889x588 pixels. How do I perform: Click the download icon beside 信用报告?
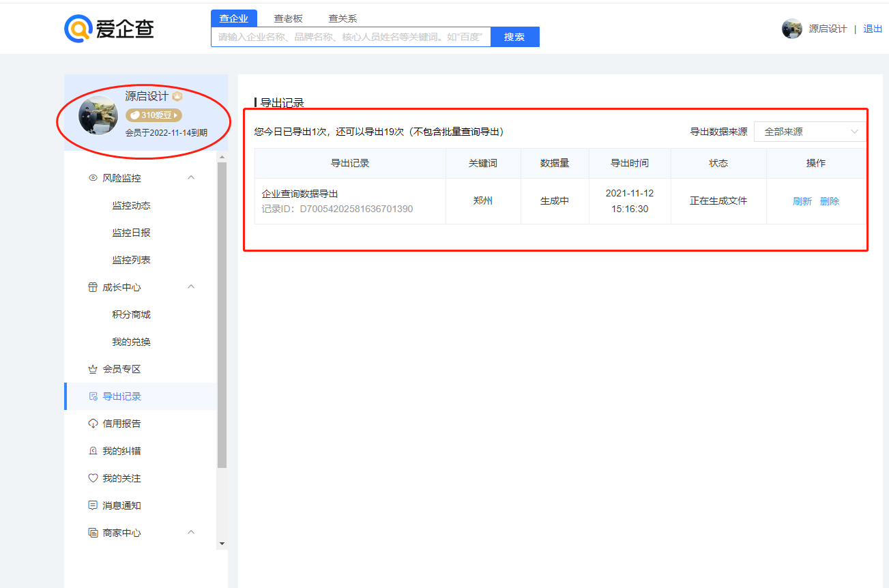[93, 424]
